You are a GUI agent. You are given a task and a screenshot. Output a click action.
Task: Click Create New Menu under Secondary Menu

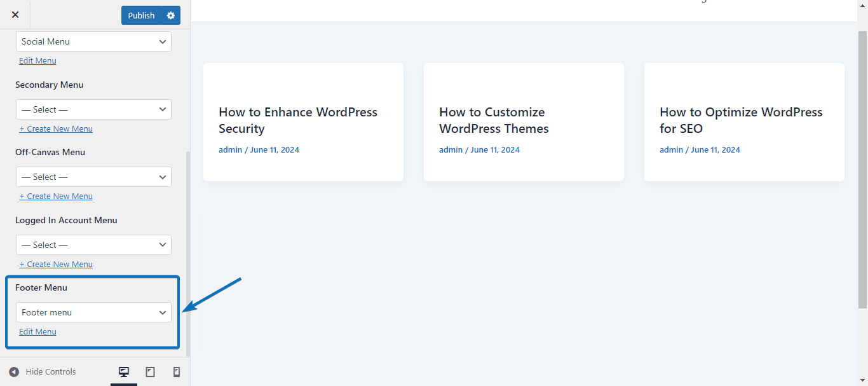tap(56, 128)
